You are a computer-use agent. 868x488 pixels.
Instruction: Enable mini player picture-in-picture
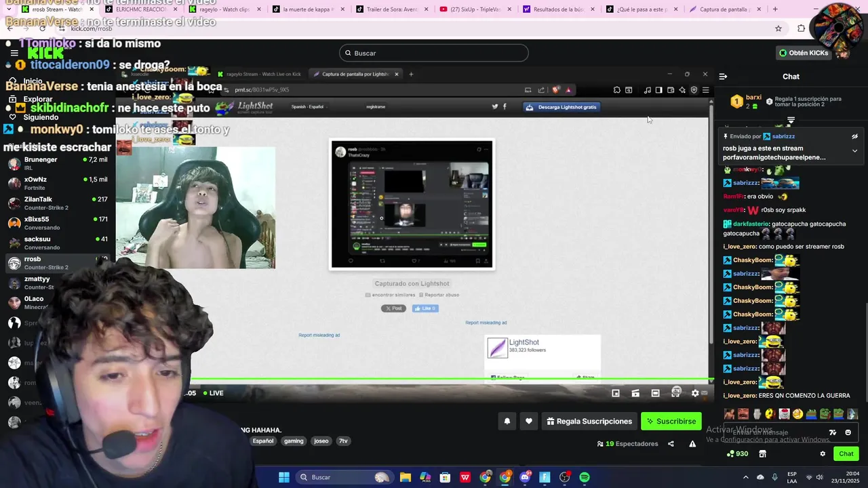616,393
